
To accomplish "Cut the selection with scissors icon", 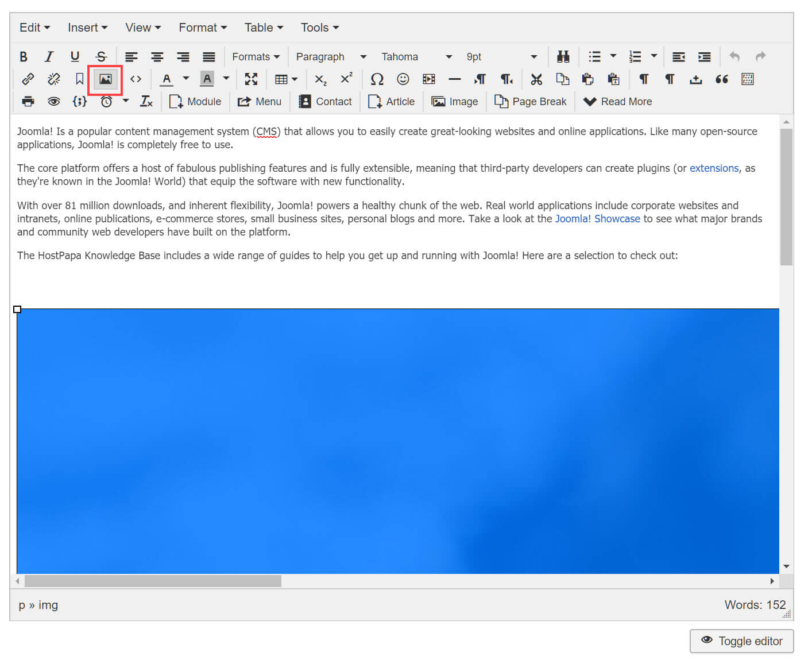I will click(536, 79).
